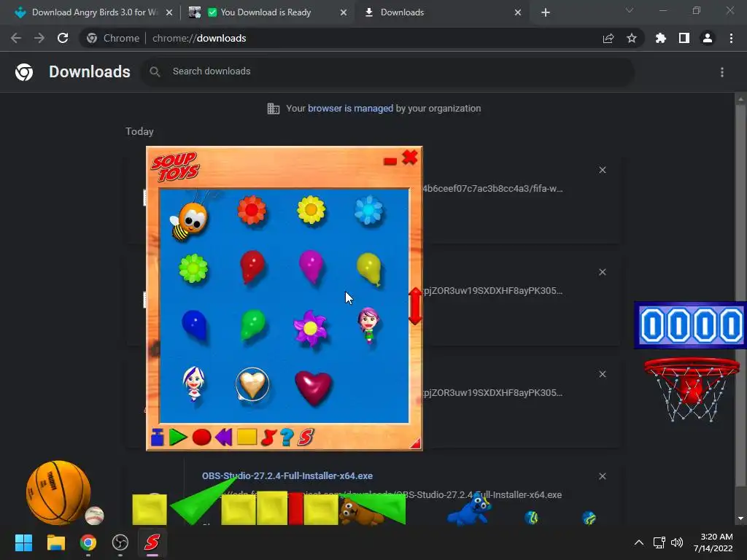Screen dimensions: 747x560
Task: Pick the yellow flower toy
Action: [x=311, y=209]
